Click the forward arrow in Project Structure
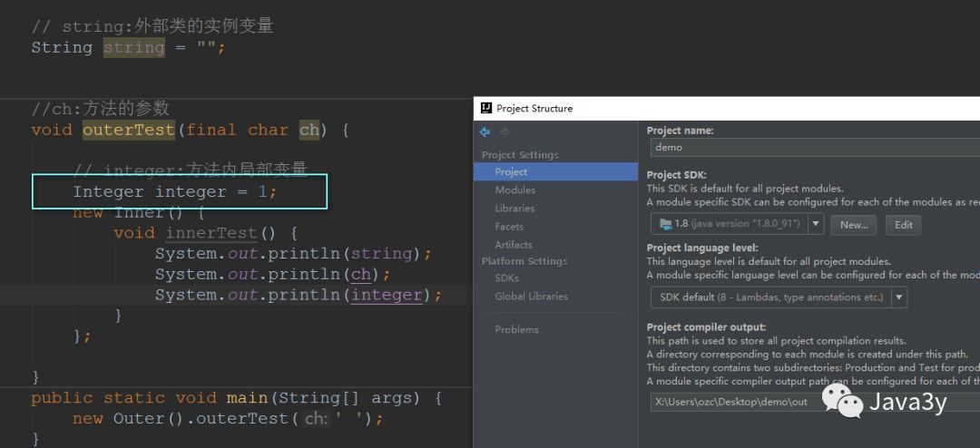Image resolution: width=980 pixels, height=448 pixels. [505, 131]
